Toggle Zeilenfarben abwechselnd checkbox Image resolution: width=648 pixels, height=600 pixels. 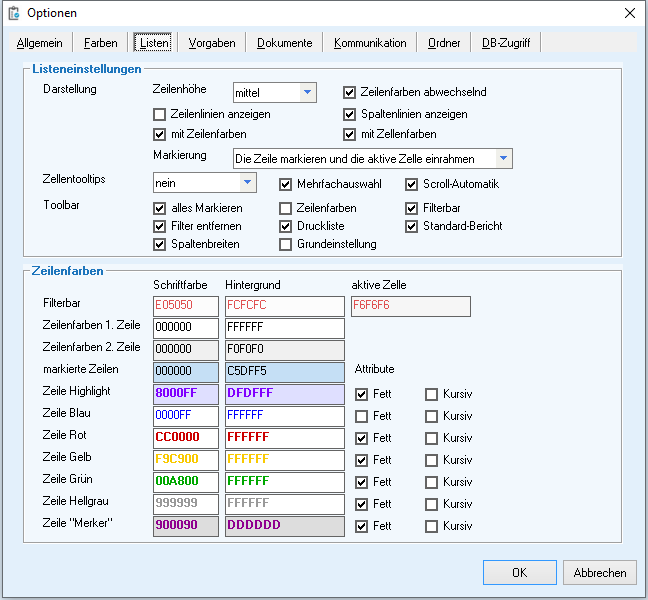(x=350, y=92)
